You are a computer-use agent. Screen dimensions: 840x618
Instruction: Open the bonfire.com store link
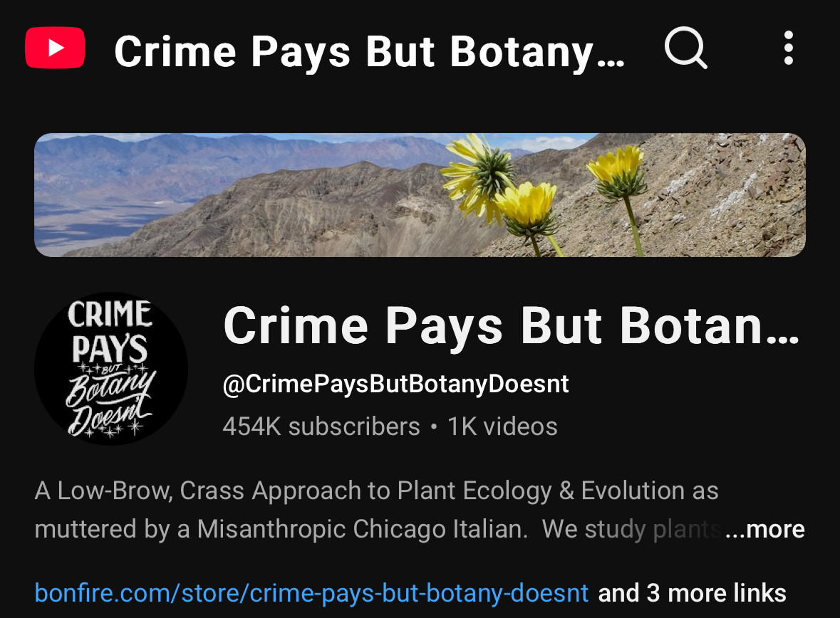311,593
